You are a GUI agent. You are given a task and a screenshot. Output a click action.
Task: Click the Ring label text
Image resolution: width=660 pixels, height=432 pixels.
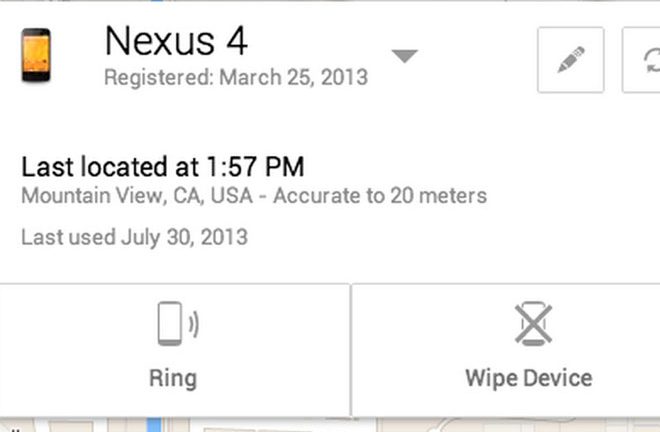(173, 379)
